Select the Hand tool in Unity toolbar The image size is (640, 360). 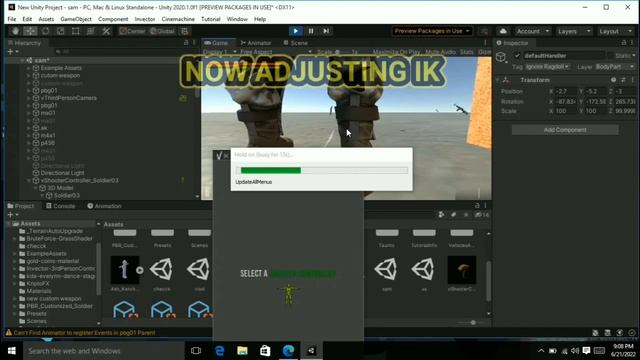click(15, 31)
